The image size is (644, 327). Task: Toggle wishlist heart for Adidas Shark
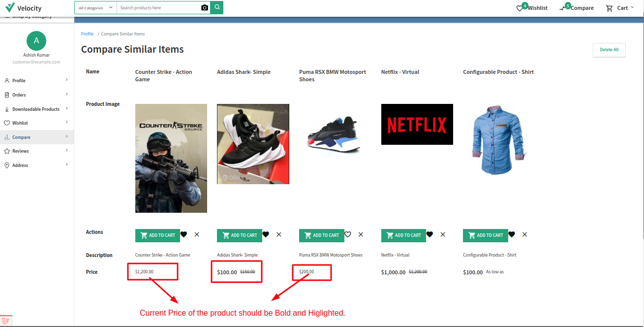[266, 234]
